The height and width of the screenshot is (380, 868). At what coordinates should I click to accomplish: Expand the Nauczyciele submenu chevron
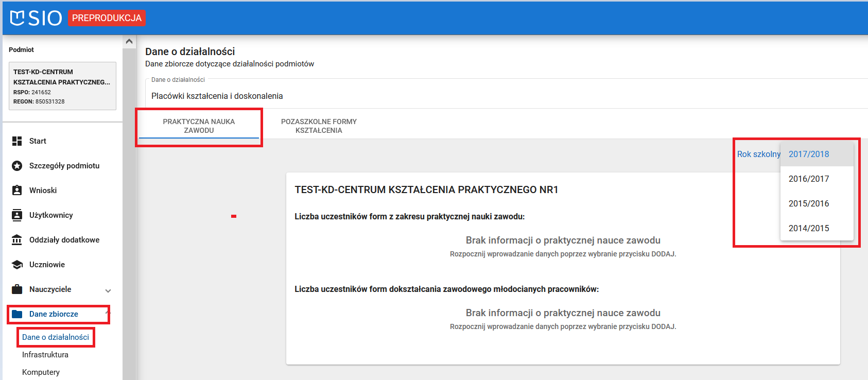point(108,290)
